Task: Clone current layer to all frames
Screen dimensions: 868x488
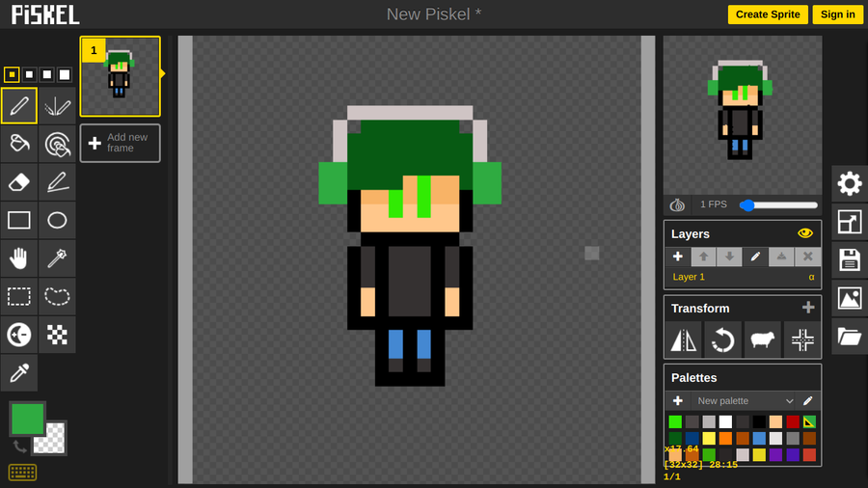Action: [762, 339]
